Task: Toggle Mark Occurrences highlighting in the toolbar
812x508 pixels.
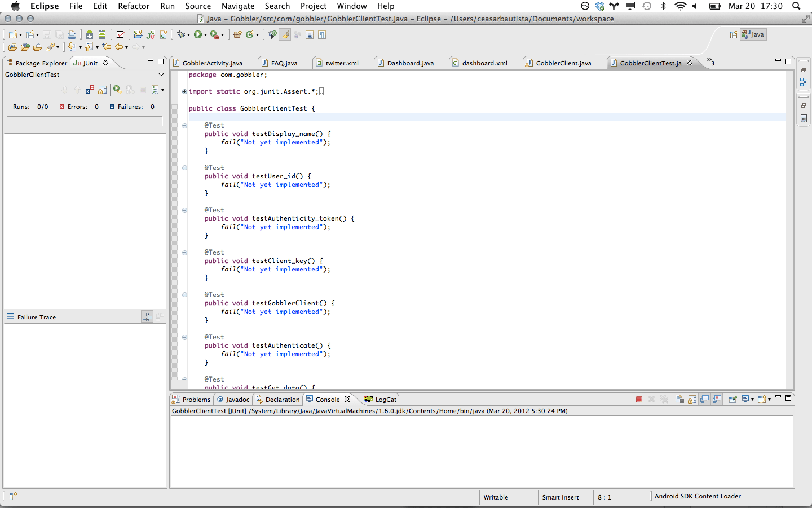Action: [x=285, y=34]
